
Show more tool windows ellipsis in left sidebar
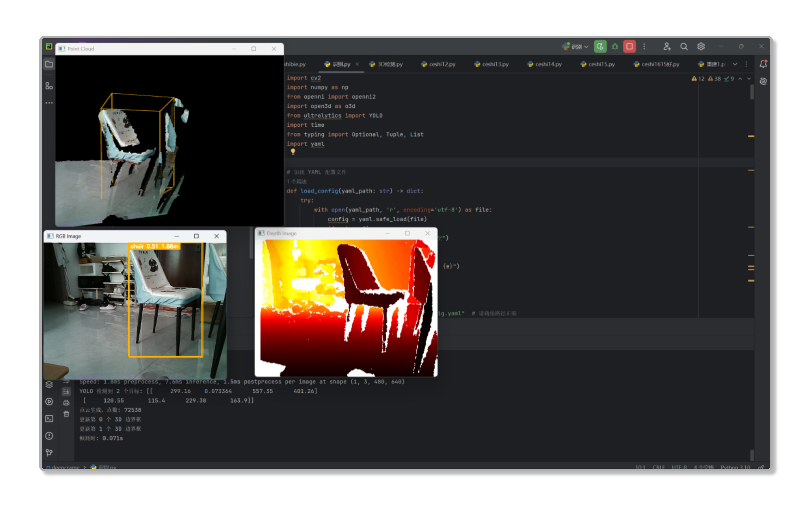pyautogui.click(x=49, y=103)
